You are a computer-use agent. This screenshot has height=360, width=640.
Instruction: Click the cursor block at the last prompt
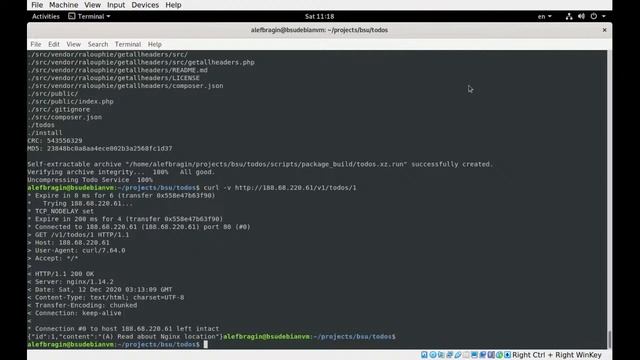click(206, 344)
